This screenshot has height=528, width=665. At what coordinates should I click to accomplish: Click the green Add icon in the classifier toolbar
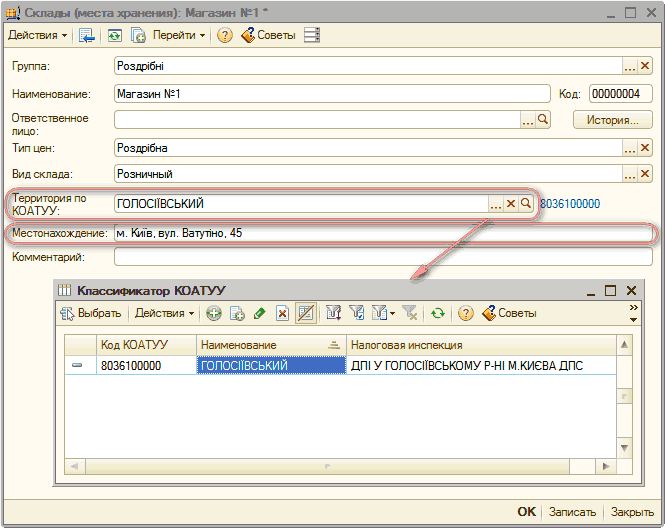pyautogui.click(x=214, y=313)
